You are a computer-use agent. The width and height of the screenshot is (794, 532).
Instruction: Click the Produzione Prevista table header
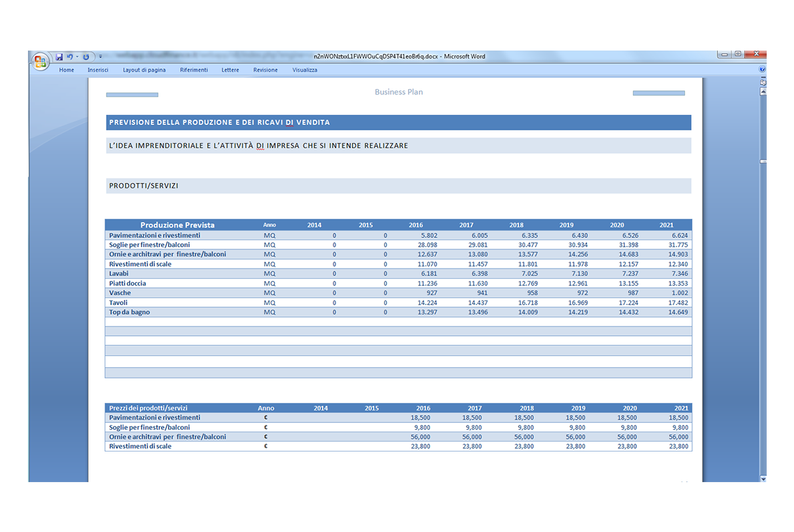(x=177, y=225)
